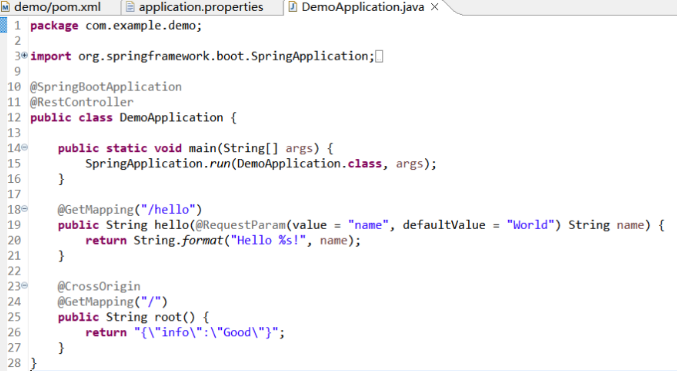Click the DemoApplication class name
Screen dimensions: 677x371
(x=171, y=117)
